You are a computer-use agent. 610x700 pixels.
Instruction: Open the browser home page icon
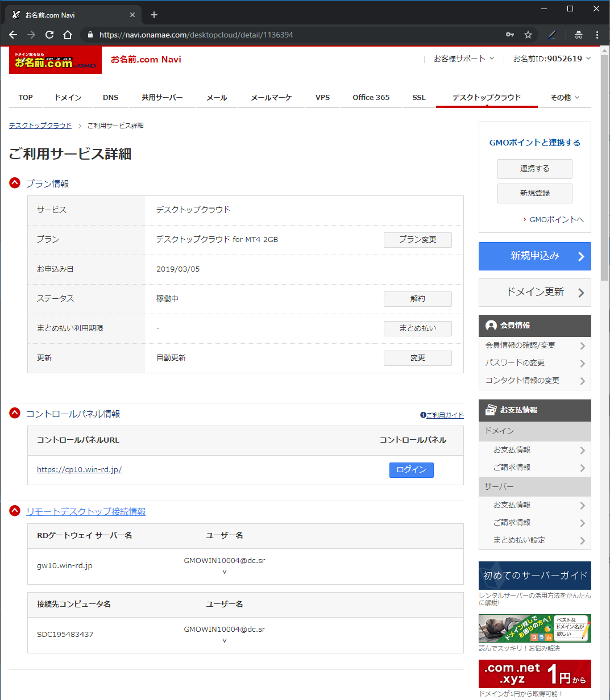[x=68, y=35]
